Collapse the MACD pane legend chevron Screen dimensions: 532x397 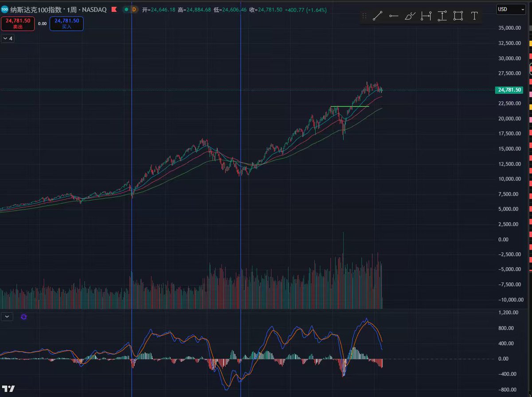pyautogui.click(x=7, y=317)
